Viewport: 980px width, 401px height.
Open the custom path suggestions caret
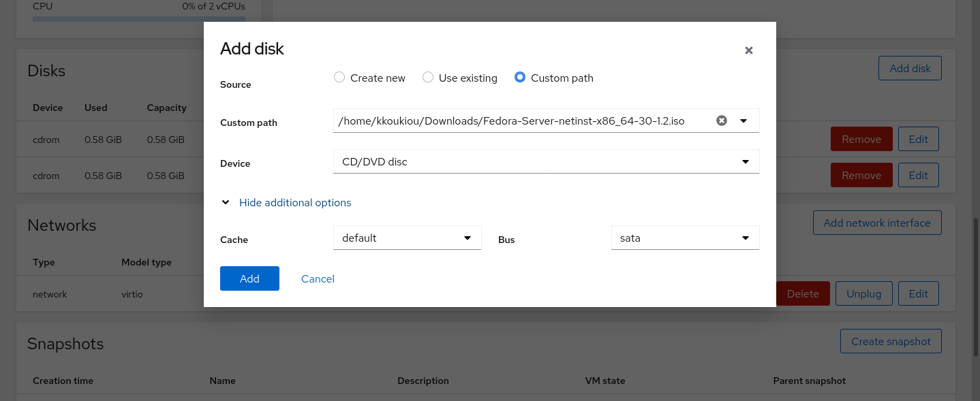(744, 121)
